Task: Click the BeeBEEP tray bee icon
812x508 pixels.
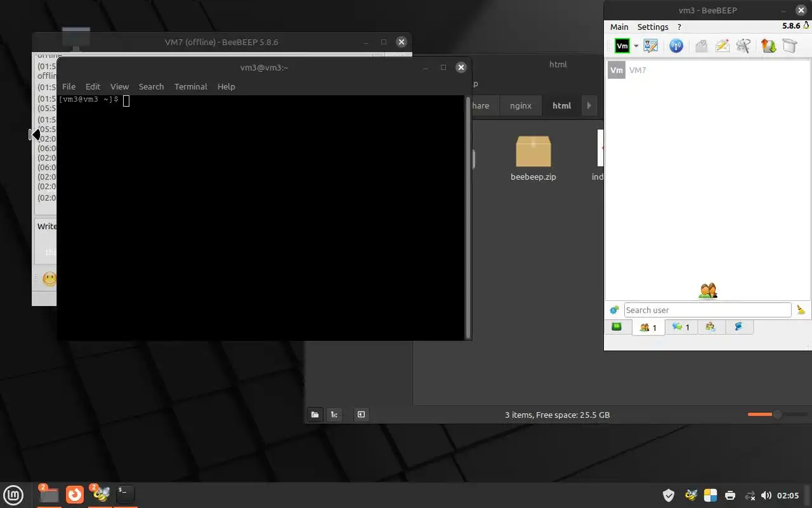Action: [690, 495]
